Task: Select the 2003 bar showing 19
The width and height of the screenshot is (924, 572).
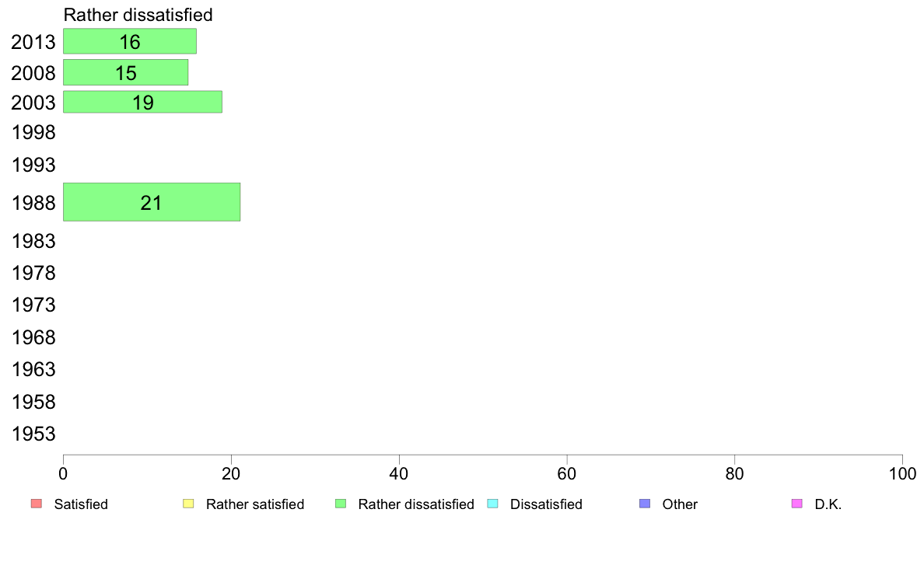Action: click(142, 102)
